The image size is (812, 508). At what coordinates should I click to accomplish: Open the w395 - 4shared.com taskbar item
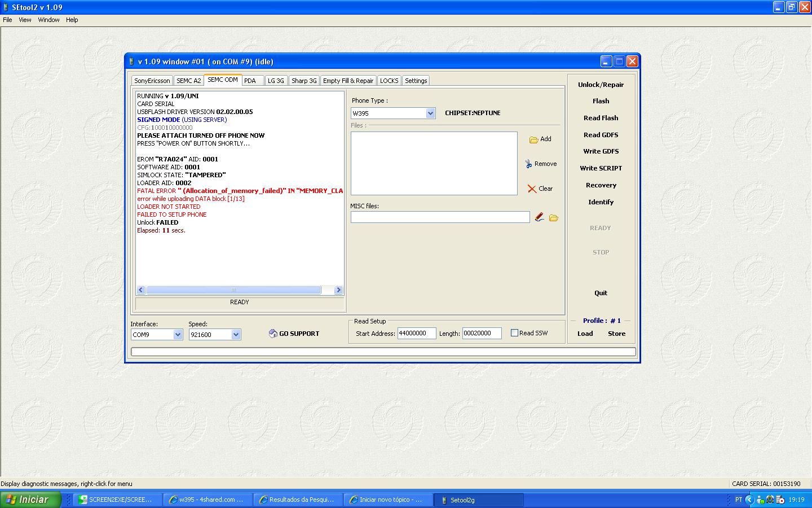click(x=207, y=500)
